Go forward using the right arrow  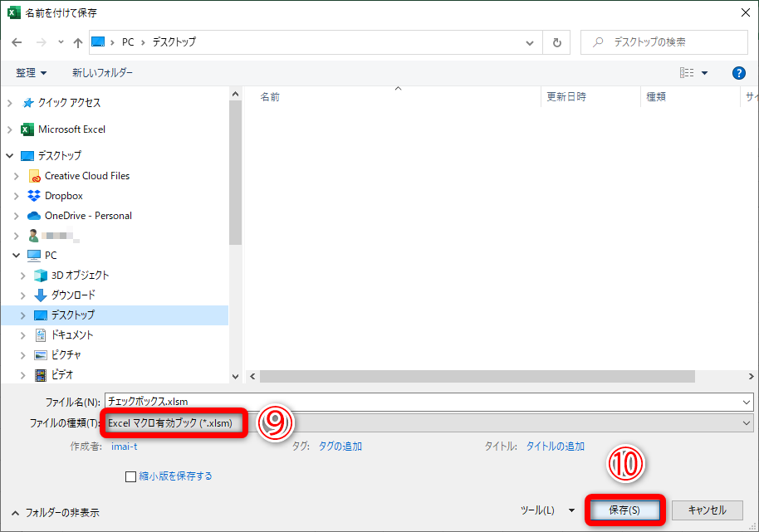(x=42, y=42)
